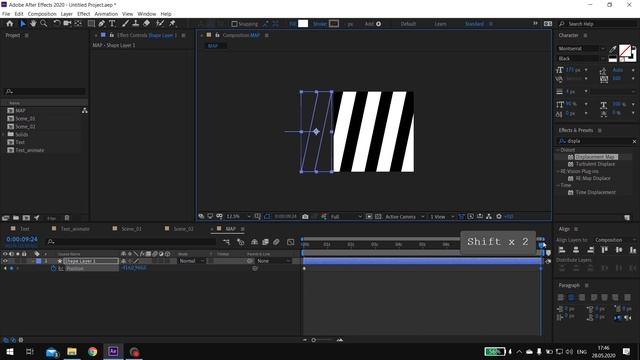Toggle transparency grid in composition viewer
The image size is (640, 360).
[x=378, y=217]
